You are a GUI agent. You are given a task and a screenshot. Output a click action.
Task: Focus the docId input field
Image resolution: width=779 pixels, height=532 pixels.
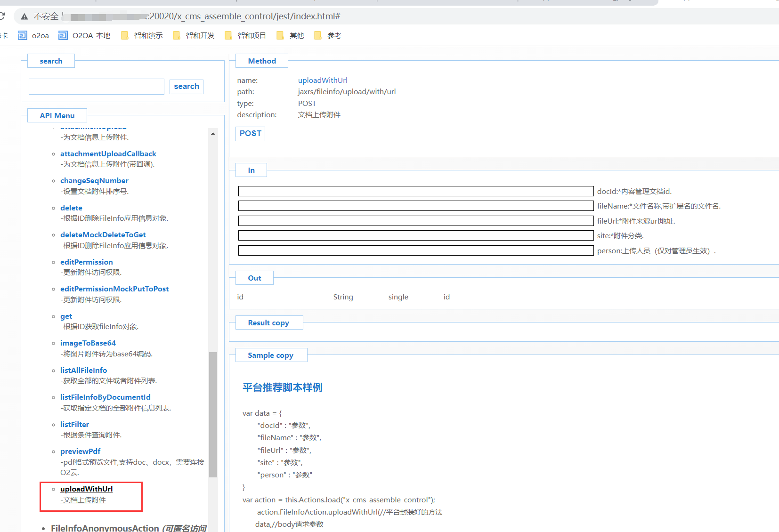pos(415,191)
